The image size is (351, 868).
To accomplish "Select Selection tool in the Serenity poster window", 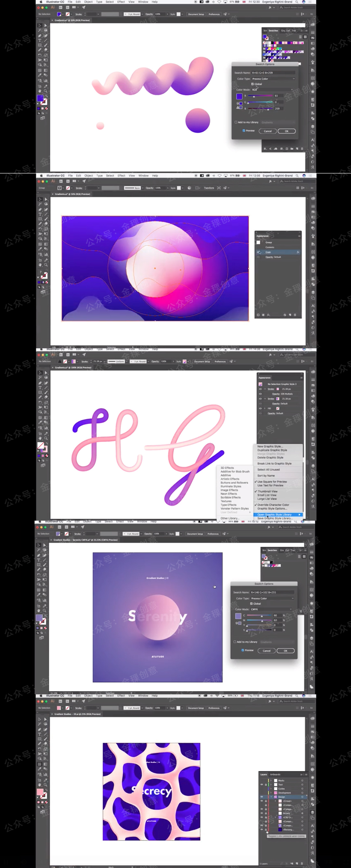I will click(38, 545).
